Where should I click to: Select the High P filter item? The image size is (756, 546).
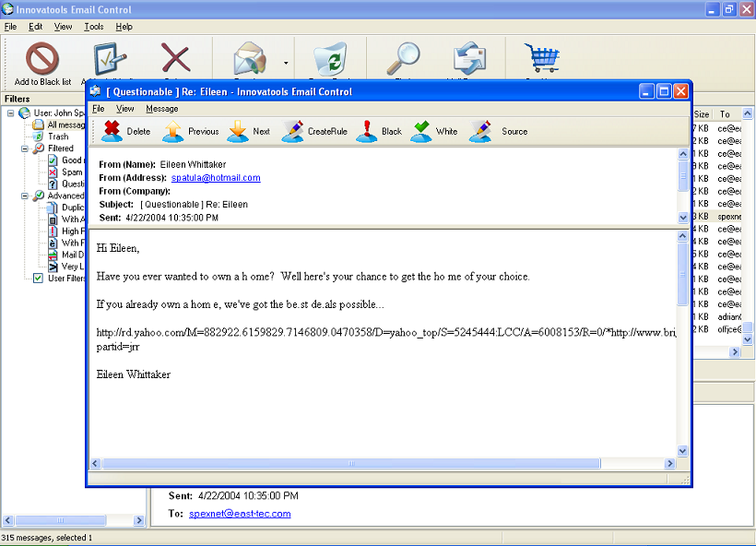point(73,231)
